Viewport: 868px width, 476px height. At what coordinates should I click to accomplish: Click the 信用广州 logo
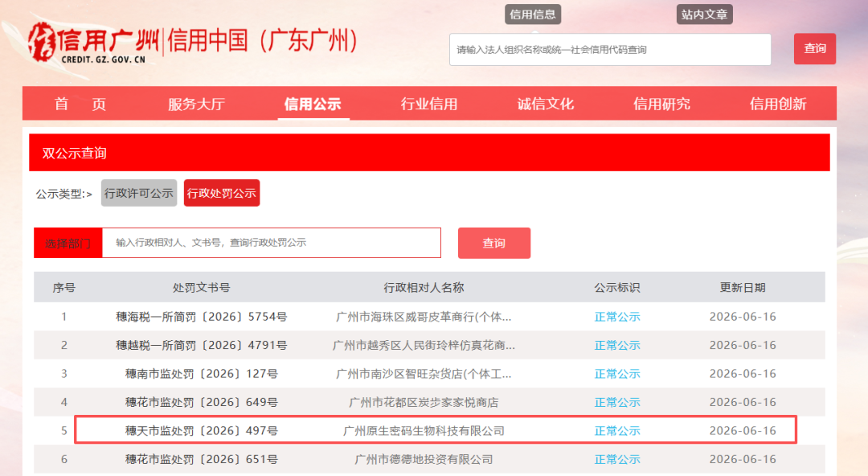coord(93,43)
